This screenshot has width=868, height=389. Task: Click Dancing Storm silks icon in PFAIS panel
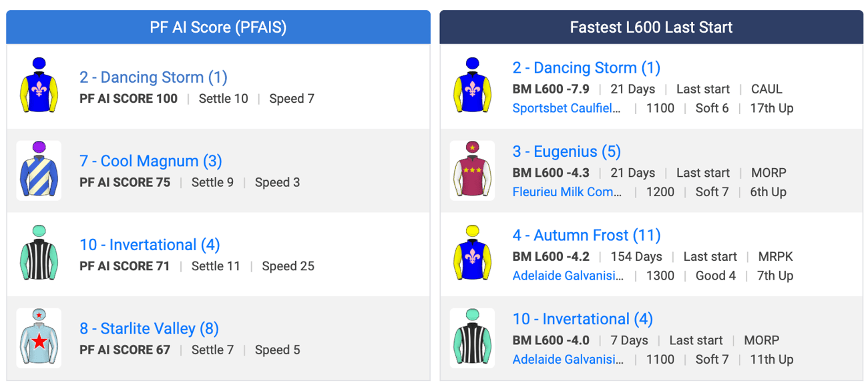[x=39, y=87]
